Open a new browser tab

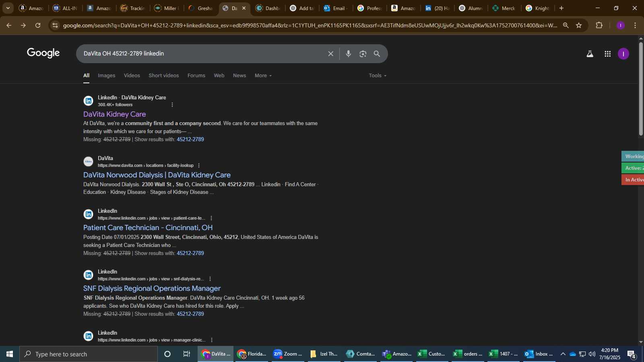561,8
